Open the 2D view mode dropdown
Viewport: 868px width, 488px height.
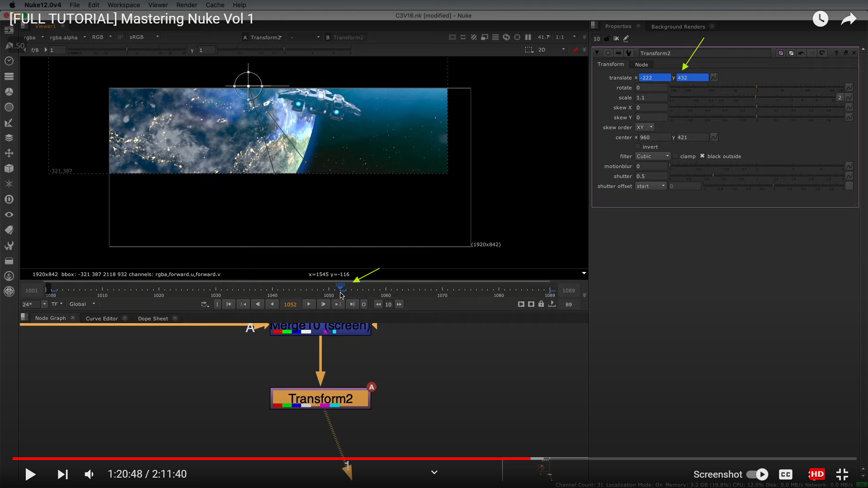coord(552,50)
